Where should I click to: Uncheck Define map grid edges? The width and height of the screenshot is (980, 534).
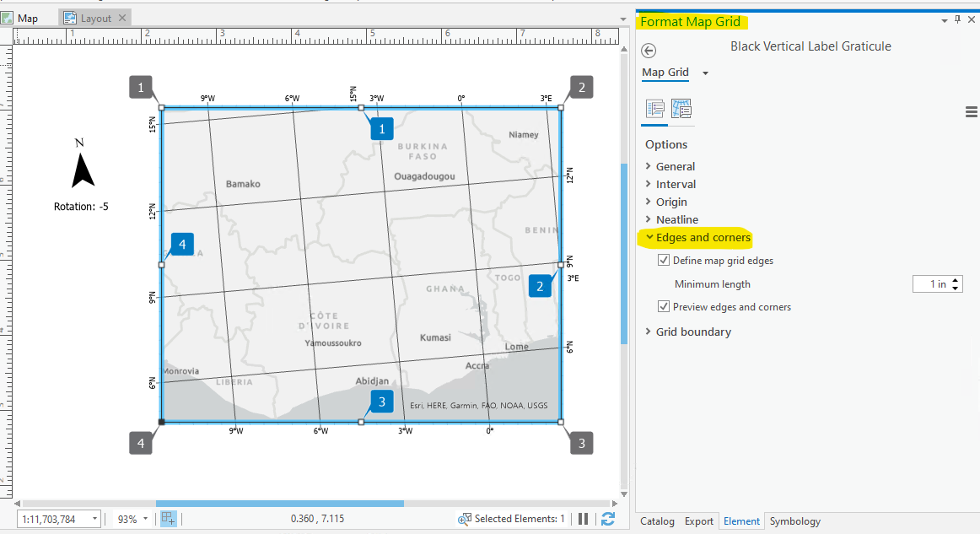click(x=664, y=260)
